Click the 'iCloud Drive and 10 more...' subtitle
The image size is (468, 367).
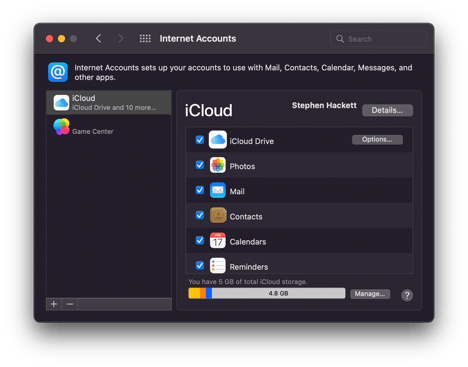[x=114, y=108]
